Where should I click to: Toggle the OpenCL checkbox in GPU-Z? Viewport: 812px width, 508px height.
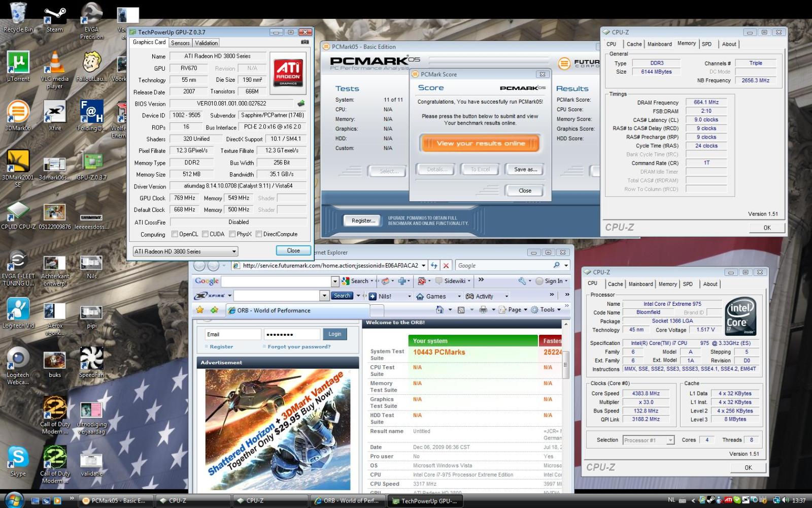(x=175, y=234)
